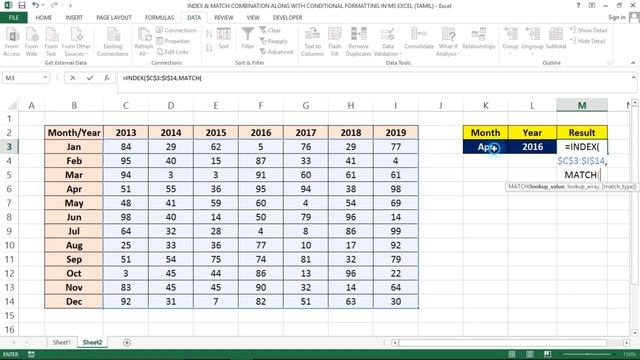Confirm the formula with the check mark
Image resolution: width=640 pixels, height=360 pixels.
point(90,78)
